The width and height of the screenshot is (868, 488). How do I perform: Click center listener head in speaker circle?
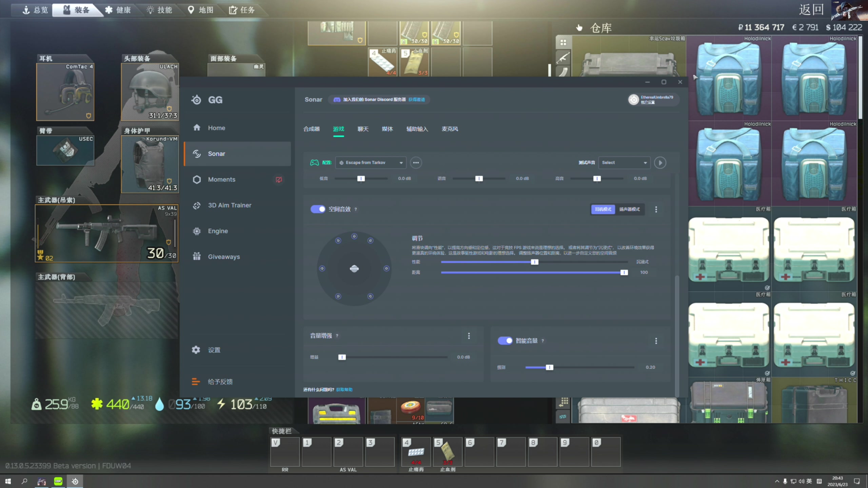pos(354,269)
